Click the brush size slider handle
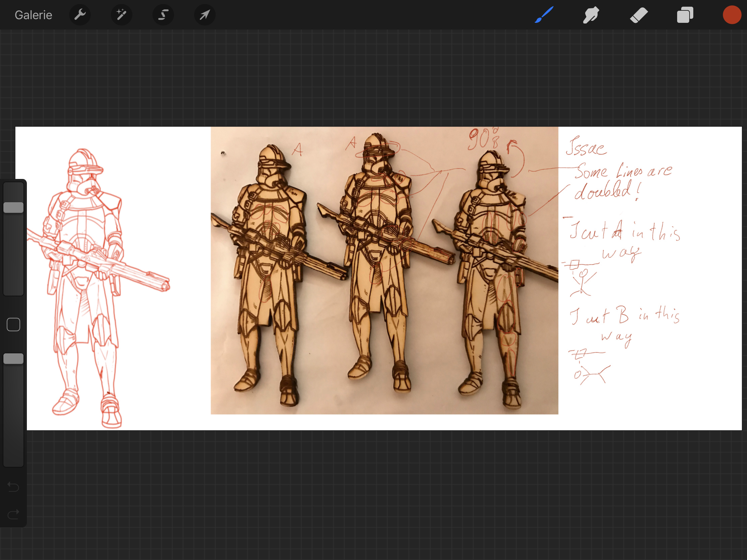This screenshot has width=747, height=560. point(13,207)
